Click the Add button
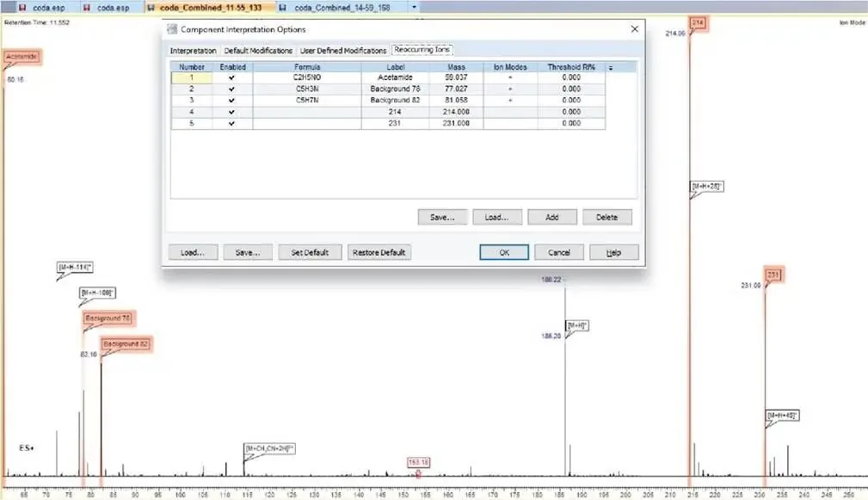 (552, 217)
